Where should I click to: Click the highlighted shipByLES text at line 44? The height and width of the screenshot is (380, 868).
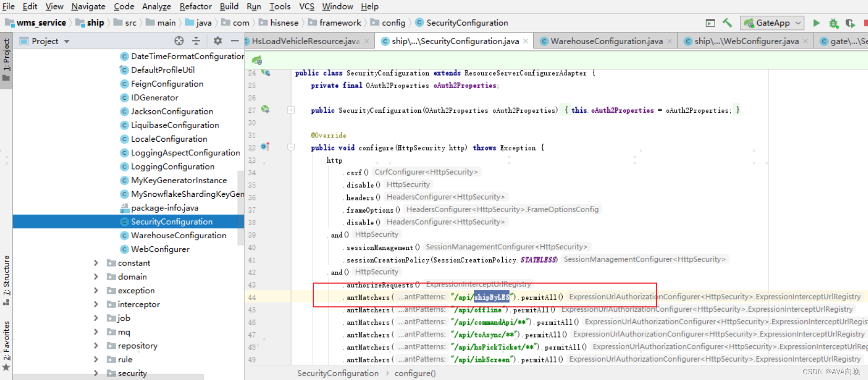click(x=491, y=297)
